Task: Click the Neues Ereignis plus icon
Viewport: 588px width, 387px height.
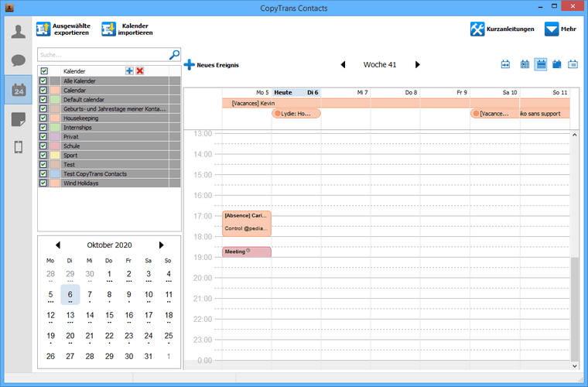Action: click(x=190, y=64)
